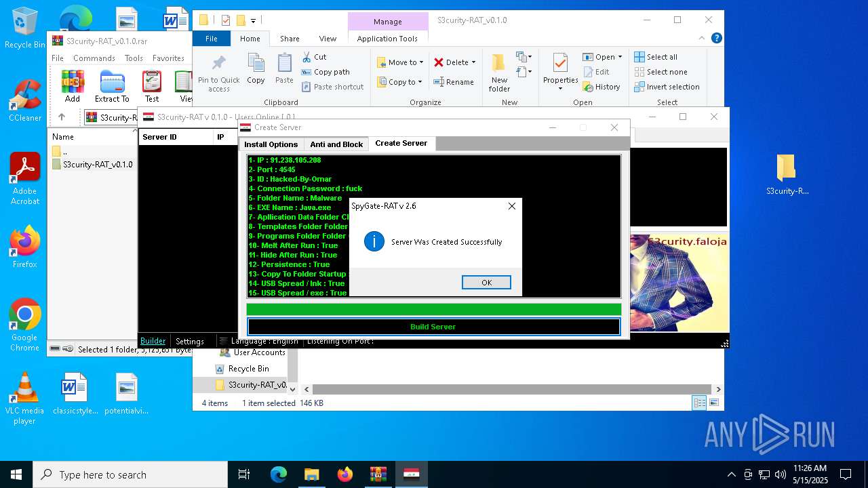Click History in the Open group

tap(601, 87)
